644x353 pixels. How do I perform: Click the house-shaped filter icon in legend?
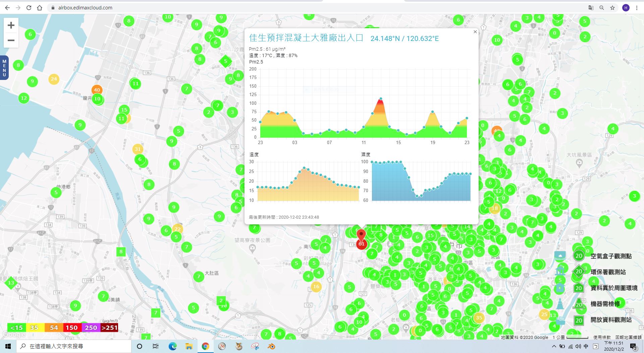(560, 288)
